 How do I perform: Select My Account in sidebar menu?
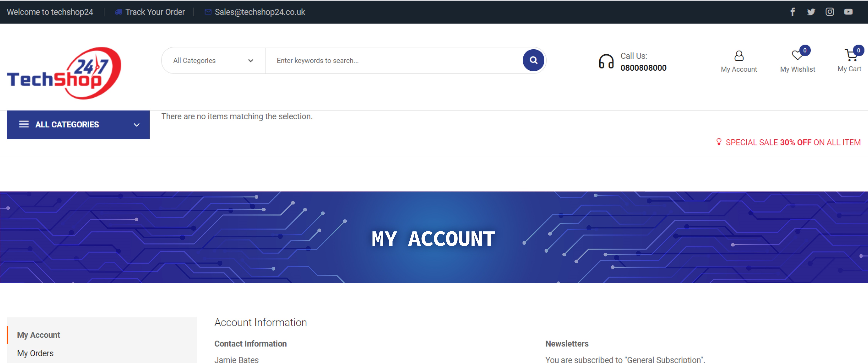coord(38,335)
